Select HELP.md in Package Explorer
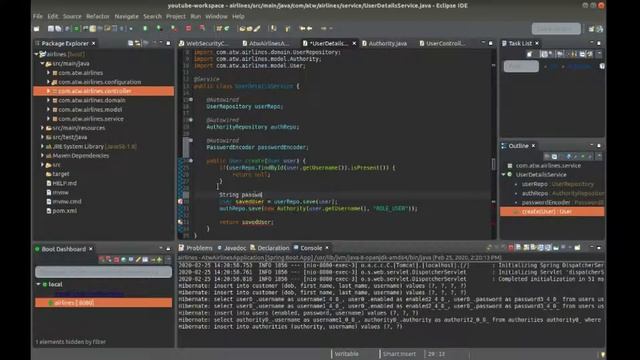The image size is (640, 360). click(x=64, y=183)
